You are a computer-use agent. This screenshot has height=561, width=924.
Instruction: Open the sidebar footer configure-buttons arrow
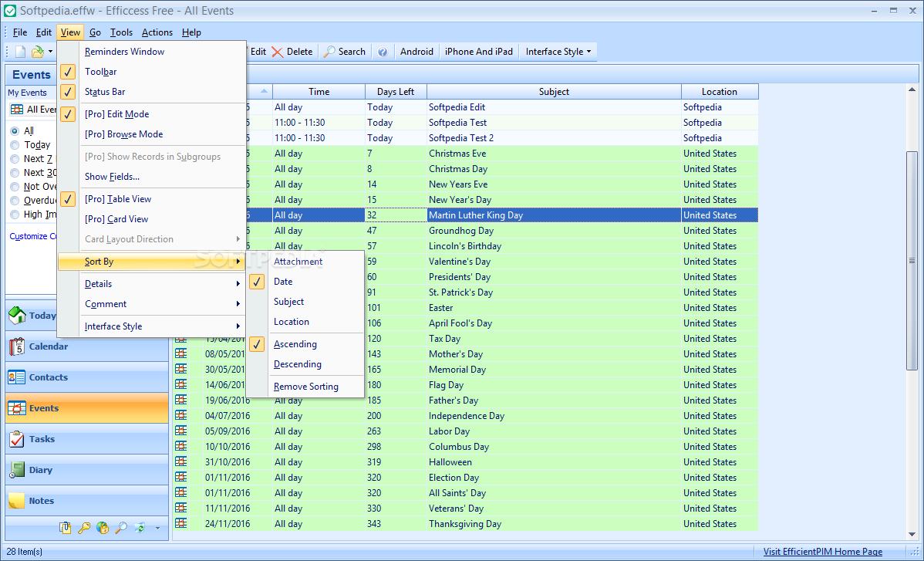tap(157, 528)
